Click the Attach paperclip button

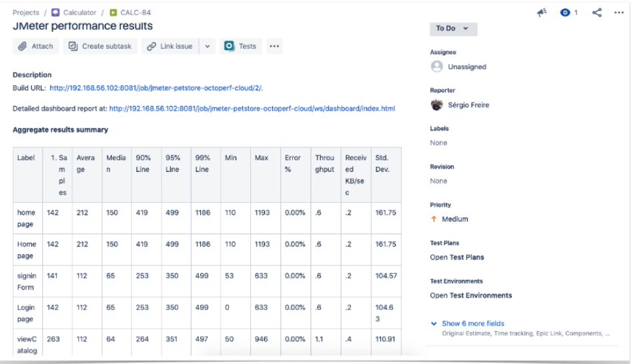[35, 46]
